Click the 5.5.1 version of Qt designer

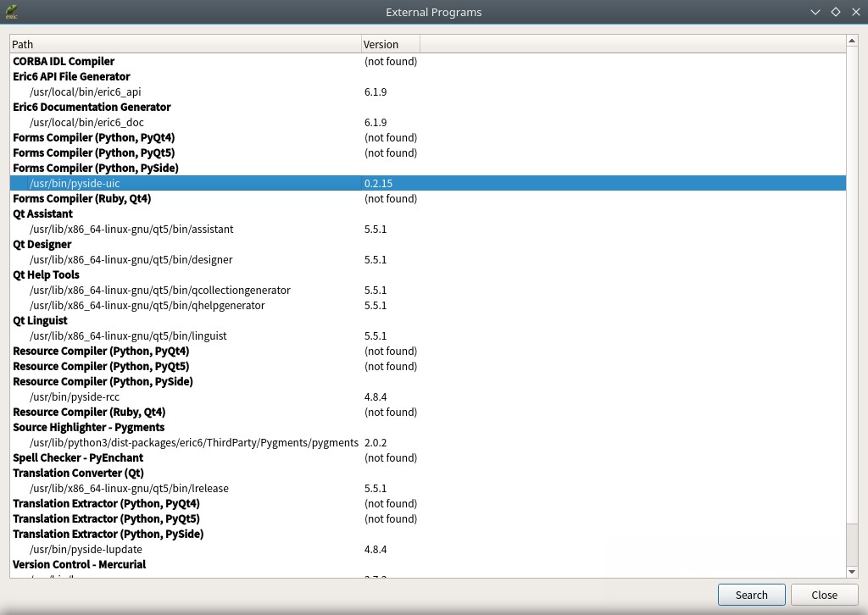(376, 259)
